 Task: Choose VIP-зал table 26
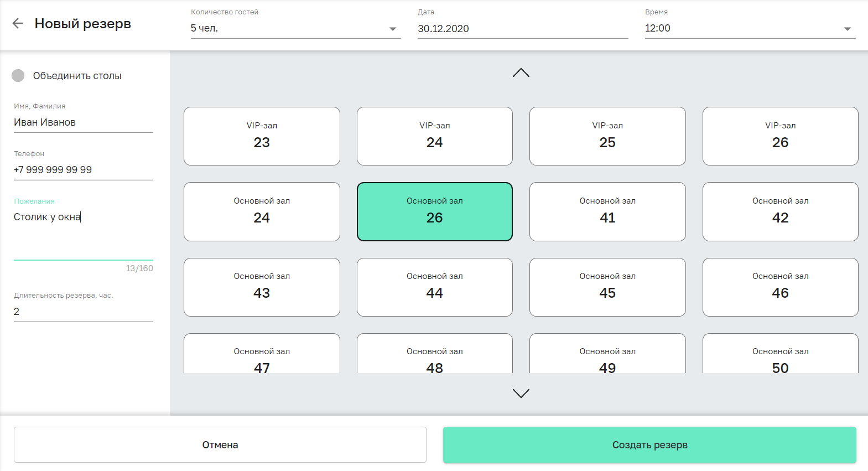[x=780, y=136]
